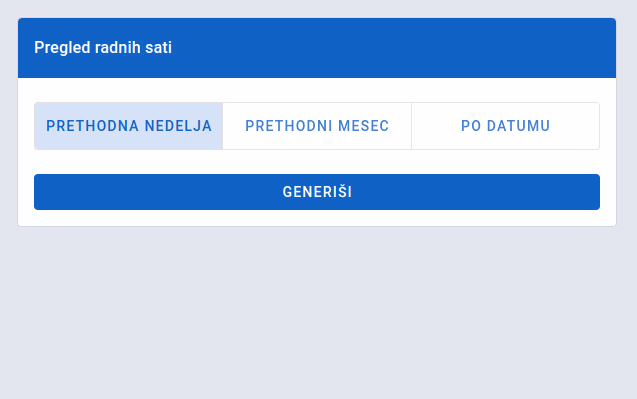Click the Generiši button
Screen dimensions: 637x399
(317, 192)
